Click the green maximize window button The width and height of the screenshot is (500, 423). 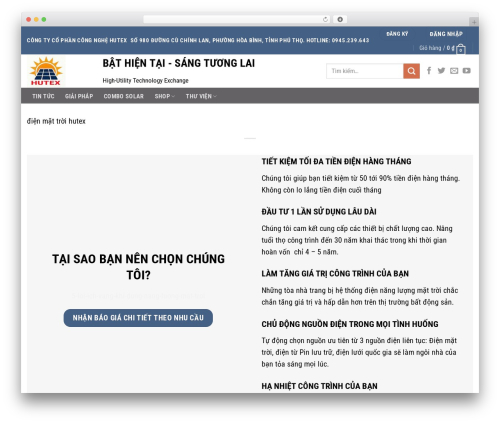pyautogui.click(x=44, y=19)
